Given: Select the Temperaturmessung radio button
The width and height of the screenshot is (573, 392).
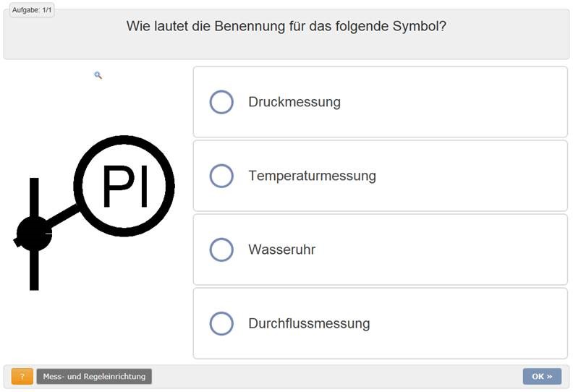Looking at the screenshot, I should (221, 176).
